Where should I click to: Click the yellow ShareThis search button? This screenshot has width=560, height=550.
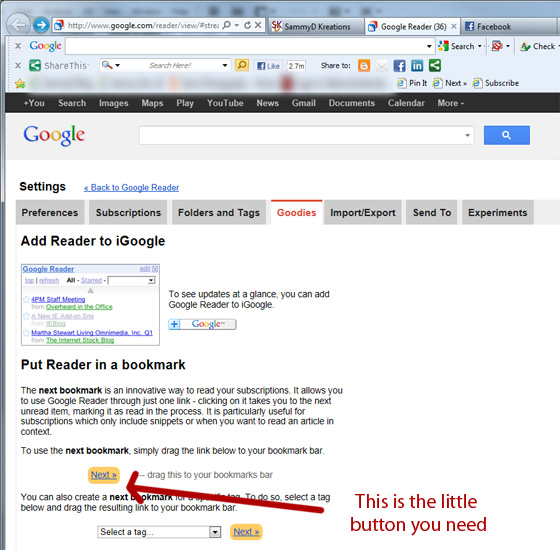tap(242, 65)
